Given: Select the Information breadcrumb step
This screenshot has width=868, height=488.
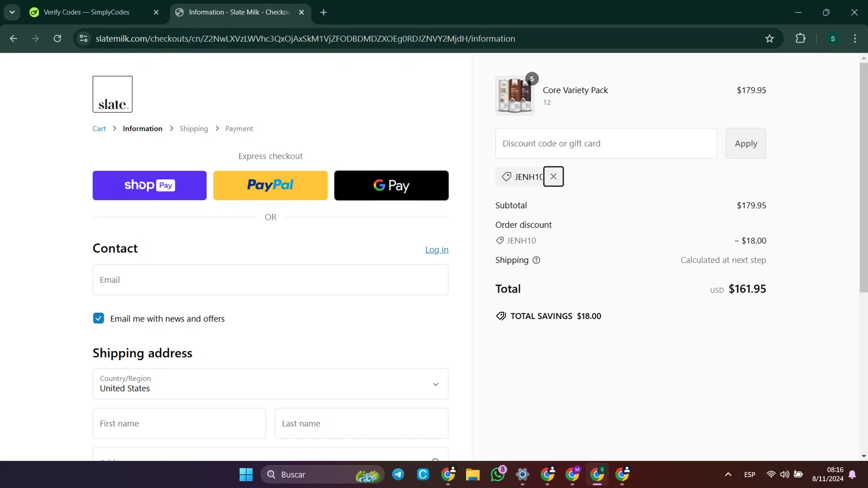Looking at the screenshot, I should (x=142, y=128).
